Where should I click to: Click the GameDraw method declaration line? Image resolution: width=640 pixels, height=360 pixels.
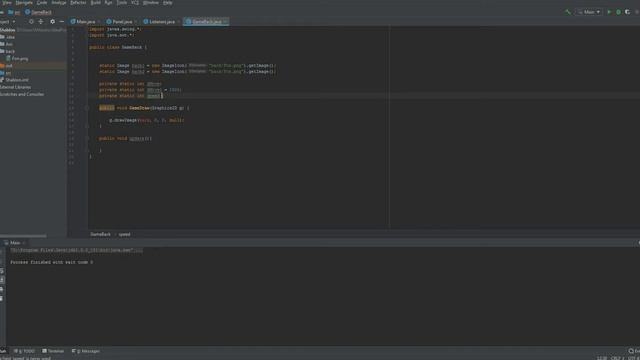pyautogui.click(x=144, y=108)
